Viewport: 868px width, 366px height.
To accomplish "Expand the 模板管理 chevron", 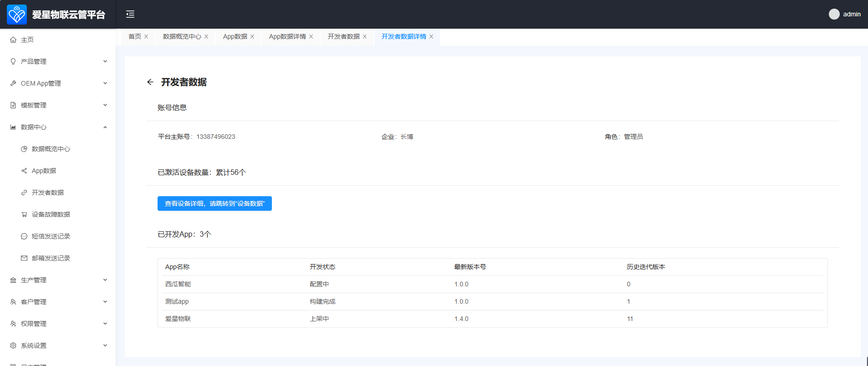I will 105,105.
